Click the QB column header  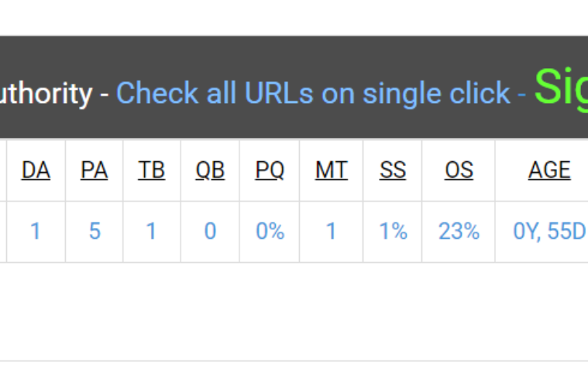[x=210, y=171]
